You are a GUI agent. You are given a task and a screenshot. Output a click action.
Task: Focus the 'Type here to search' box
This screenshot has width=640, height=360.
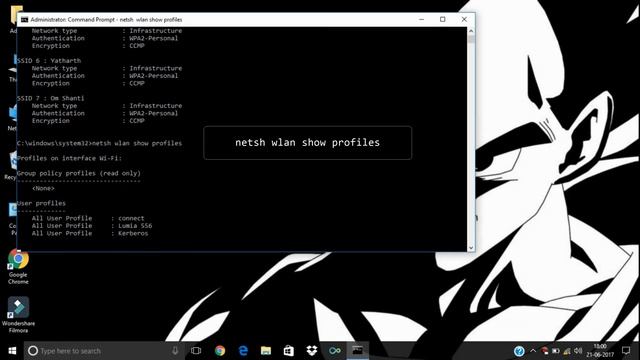[x=103, y=351]
